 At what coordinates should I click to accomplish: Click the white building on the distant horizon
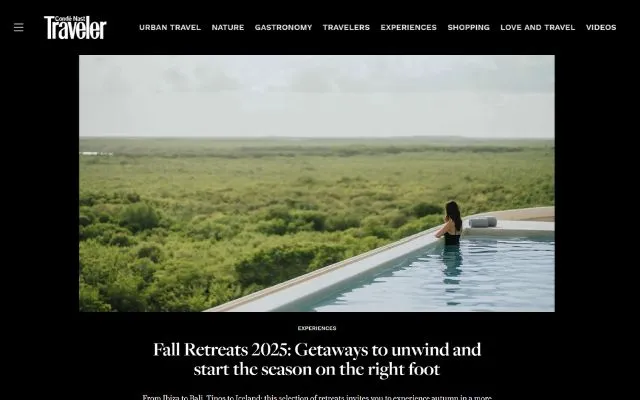point(96,153)
